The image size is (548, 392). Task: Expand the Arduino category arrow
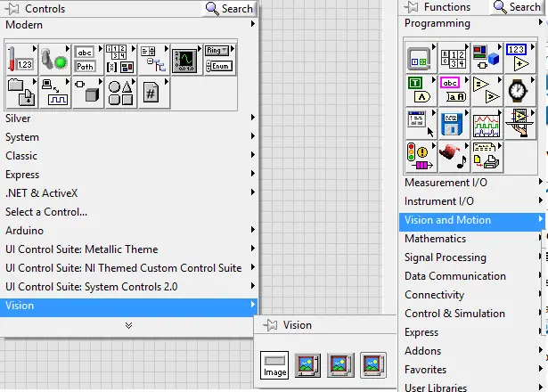tap(252, 230)
